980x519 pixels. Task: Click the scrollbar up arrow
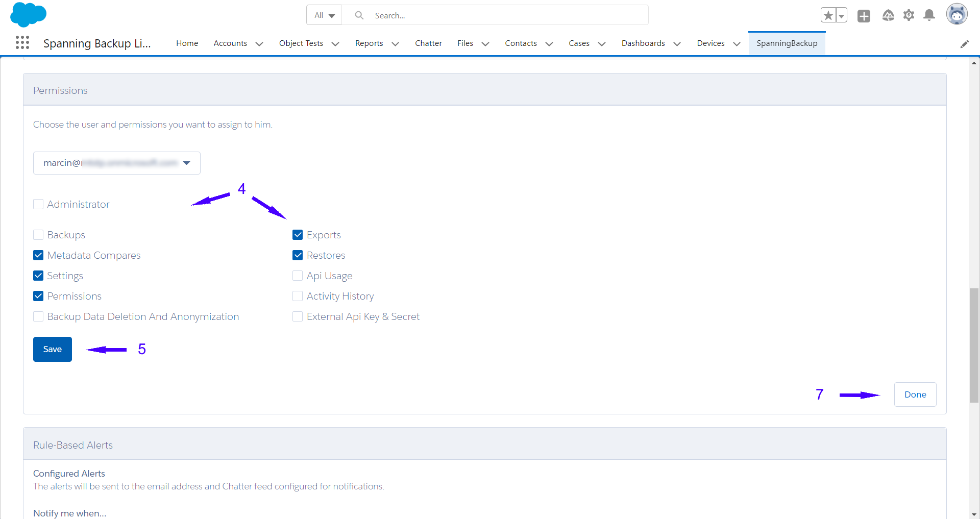tap(974, 63)
